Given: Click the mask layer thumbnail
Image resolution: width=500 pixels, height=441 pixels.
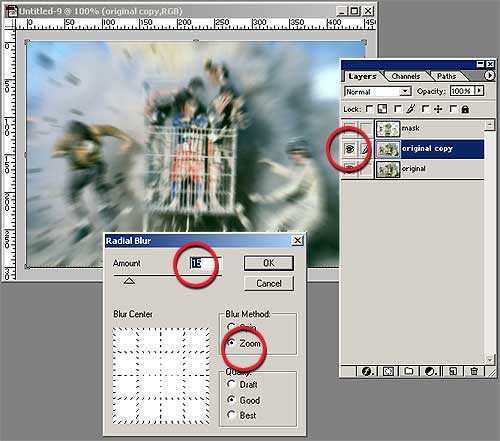Looking at the screenshot, I should click(x=388, y=128).
